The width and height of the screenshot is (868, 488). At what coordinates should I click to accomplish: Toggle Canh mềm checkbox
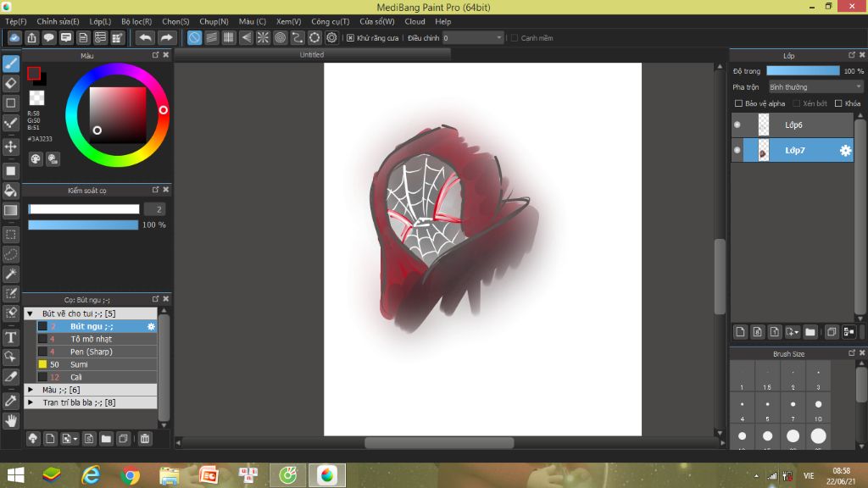(515, 37)
